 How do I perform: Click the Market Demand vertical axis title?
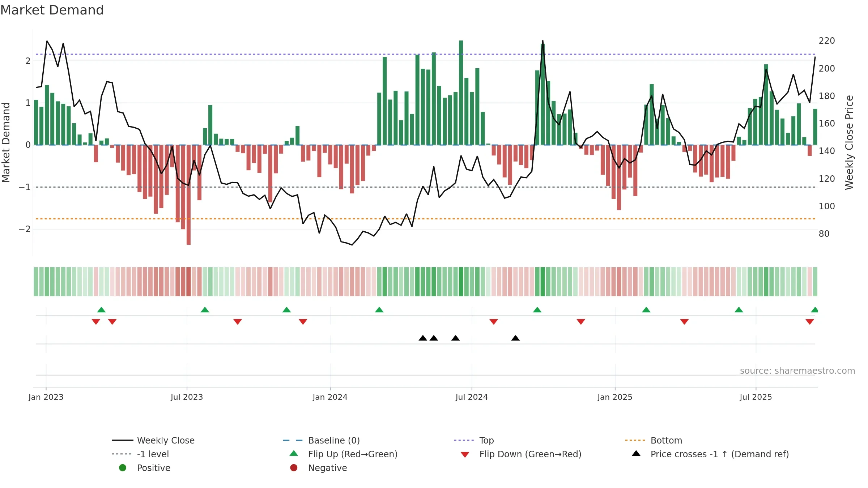(6, 142)
